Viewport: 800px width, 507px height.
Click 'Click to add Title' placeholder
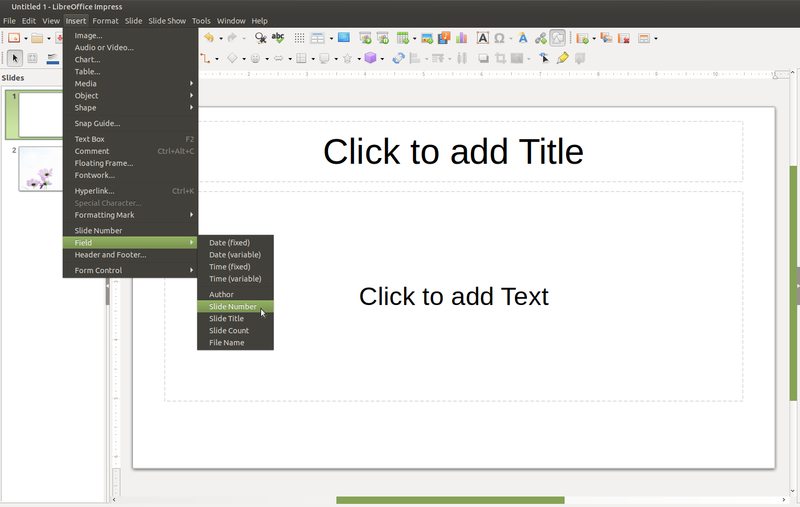(x=453, y=151)
